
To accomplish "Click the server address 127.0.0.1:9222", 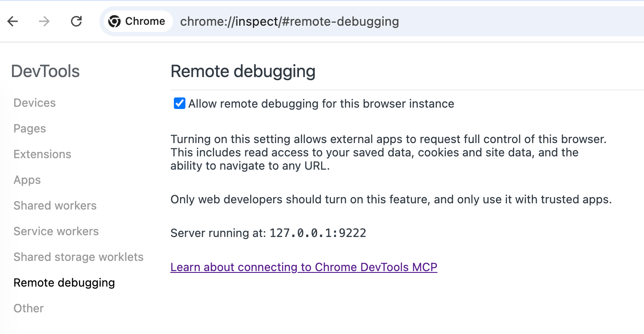I will pyautogui.click(x=318, y=233).
